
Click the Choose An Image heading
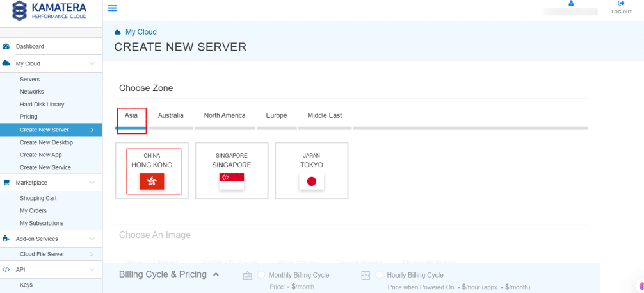155,235
